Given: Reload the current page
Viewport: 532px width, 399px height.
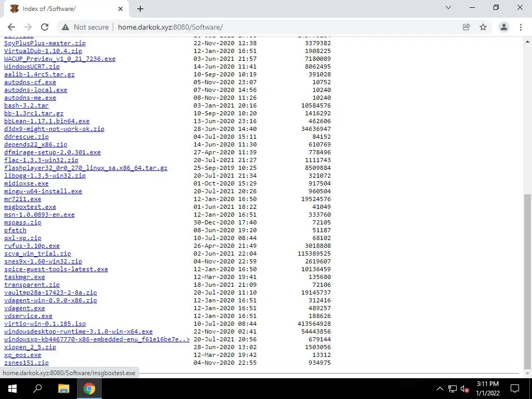Looking at the screenshot, I should (45, 27).
